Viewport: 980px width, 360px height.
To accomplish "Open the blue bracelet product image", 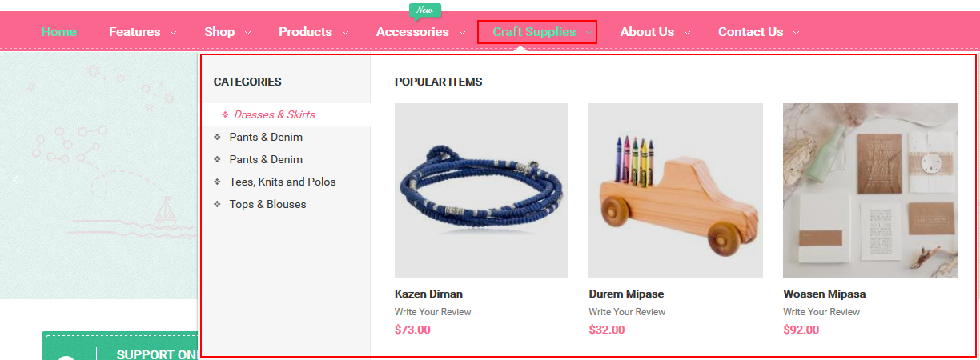I will [481, 190].
